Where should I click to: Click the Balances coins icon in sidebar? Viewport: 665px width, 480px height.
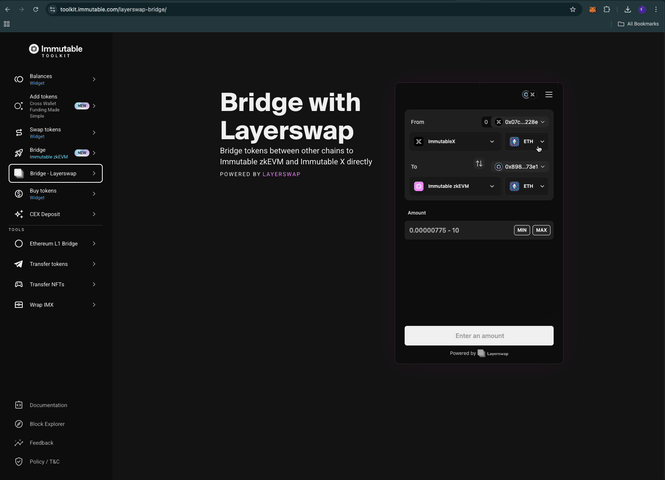pos(19,79)
